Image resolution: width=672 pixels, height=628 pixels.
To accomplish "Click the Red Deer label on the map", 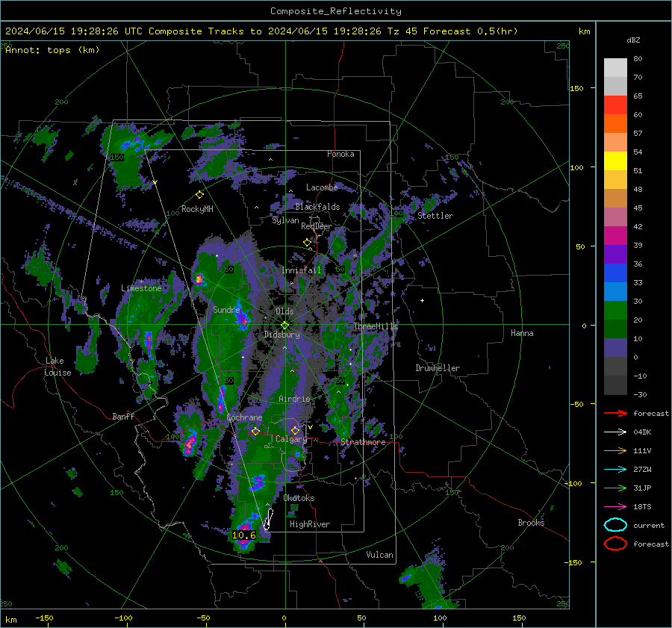I will pos(317,226).
